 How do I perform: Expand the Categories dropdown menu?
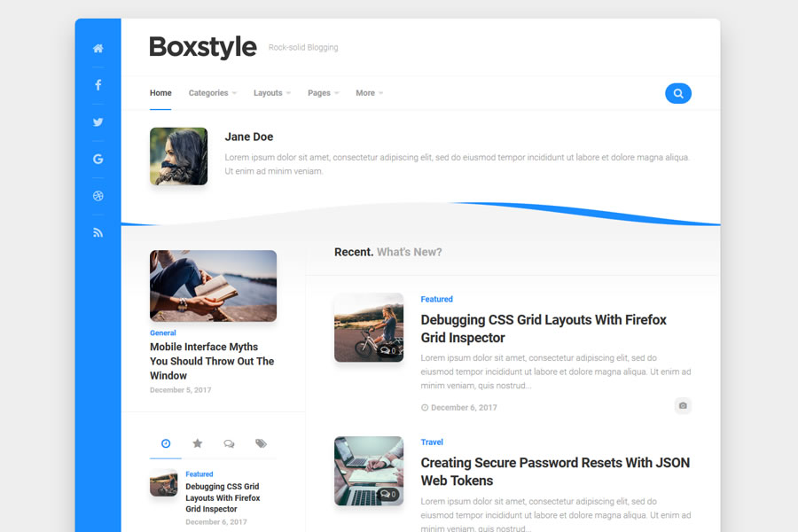point(212,93)
